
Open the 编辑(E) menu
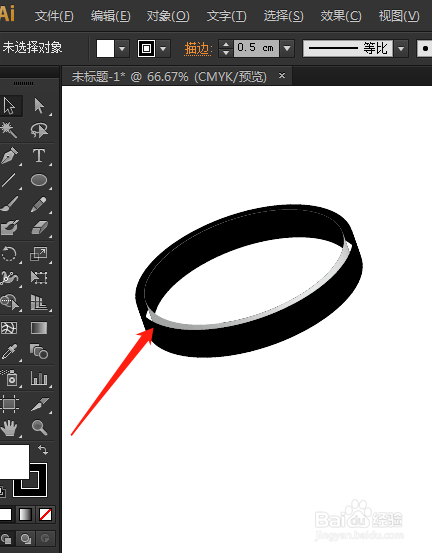tap(111, 16)
